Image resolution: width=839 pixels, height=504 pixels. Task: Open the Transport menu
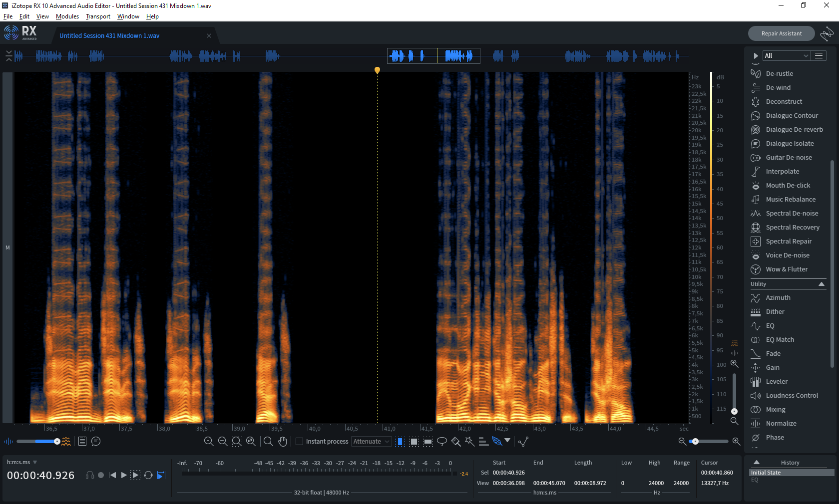[x=98, y=16]
